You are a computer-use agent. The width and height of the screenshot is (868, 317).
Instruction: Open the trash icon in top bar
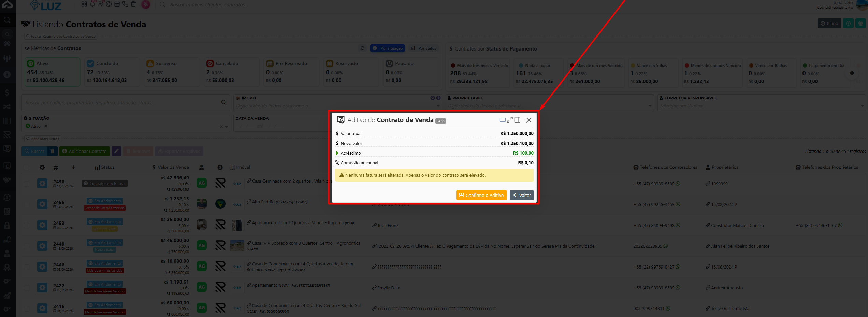click(133, 4)
